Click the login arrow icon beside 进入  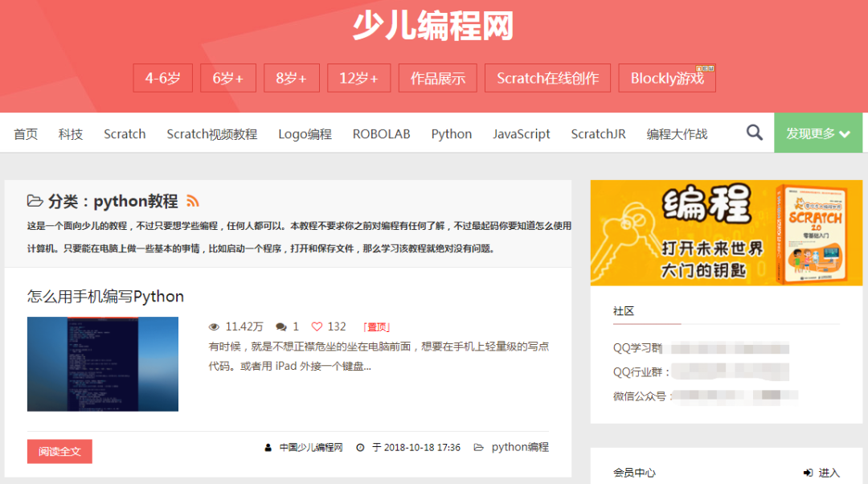(809, 473)
